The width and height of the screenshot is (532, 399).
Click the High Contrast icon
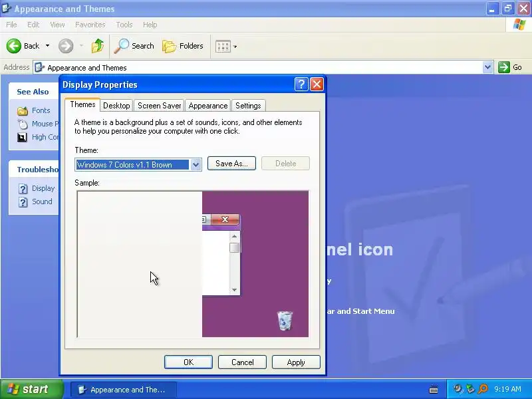pyautogui.click(x=23, y=138)
